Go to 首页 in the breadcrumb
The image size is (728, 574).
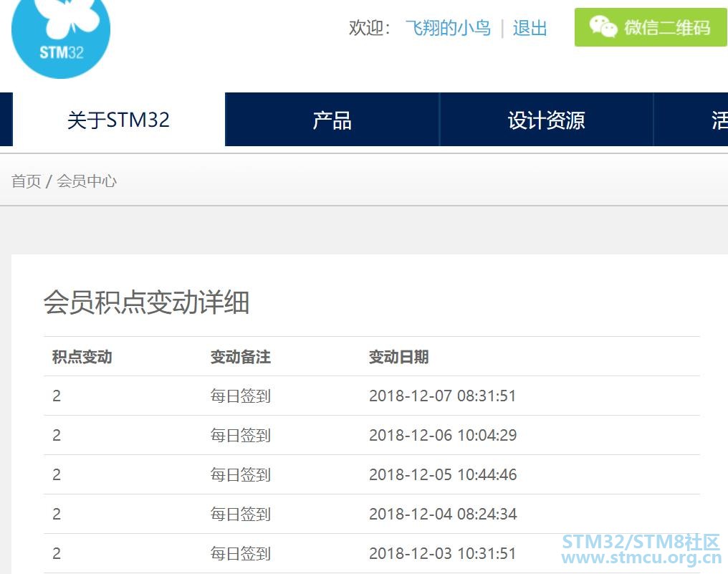26,181
